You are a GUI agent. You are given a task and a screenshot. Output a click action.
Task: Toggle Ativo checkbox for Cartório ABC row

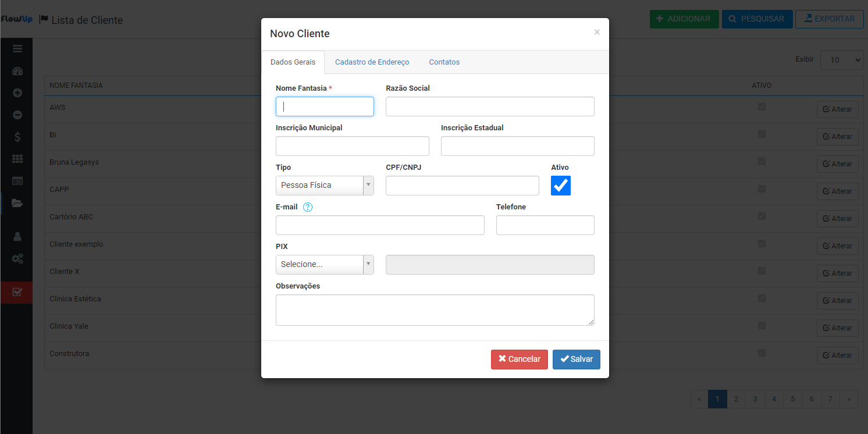[x=762, y=216]
